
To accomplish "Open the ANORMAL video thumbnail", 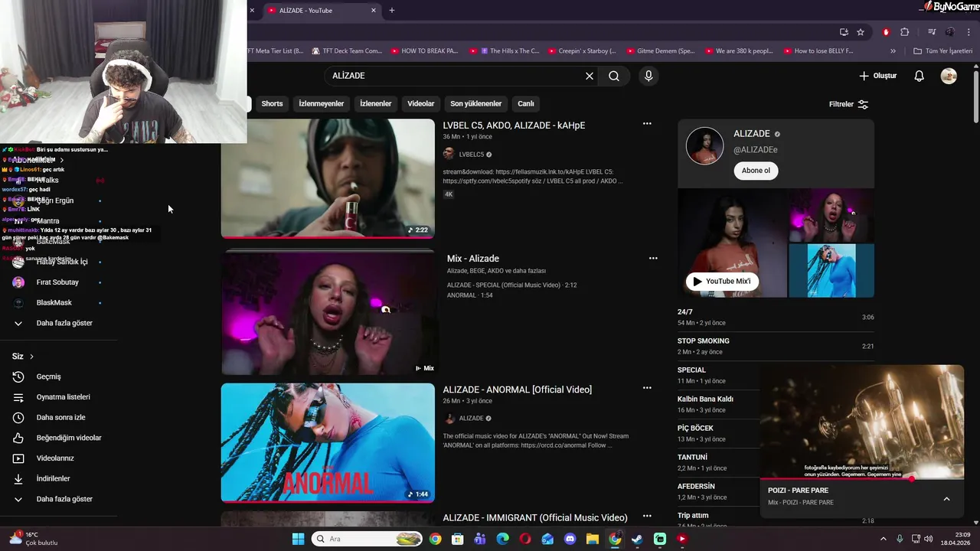I will pyautogui.click(x=328, y=442).
